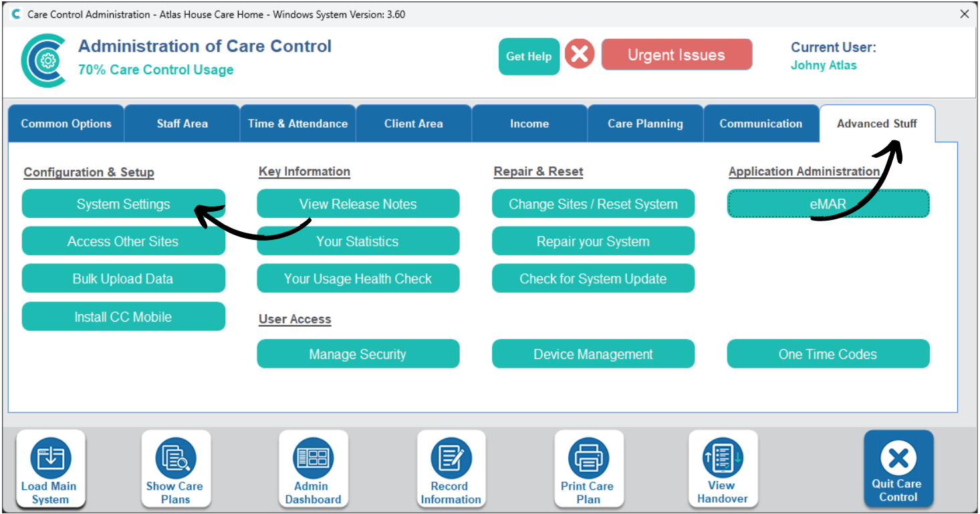Image resolution: width=980 pixels, height=514 pixels.
Task: Open Load Main System from bottom bar
Action: (x=50, y=469)
